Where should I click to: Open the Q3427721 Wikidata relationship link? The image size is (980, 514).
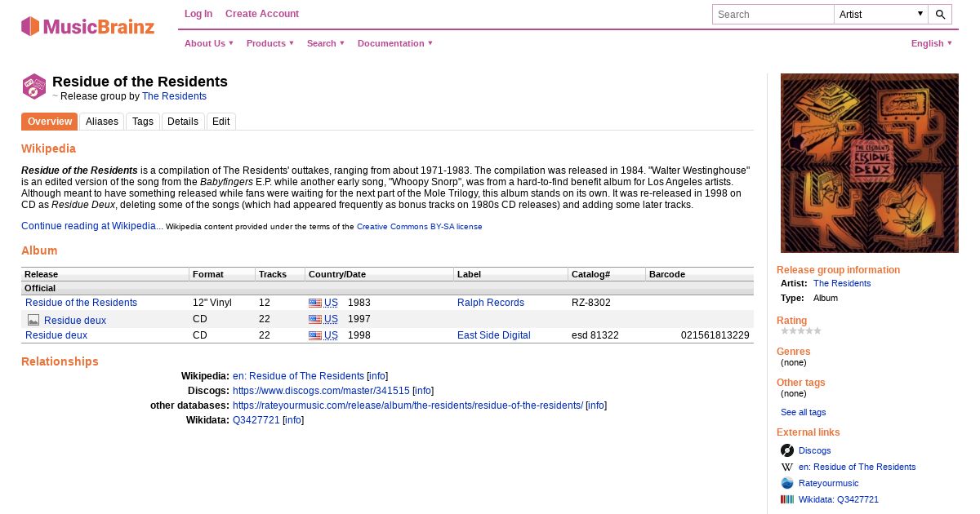[x=256, y=420]
